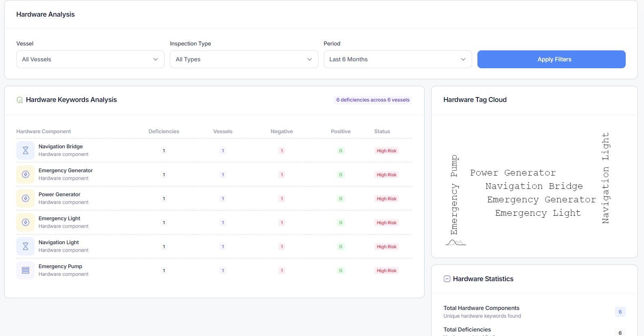Click the Navigation Light hourglass icon
644x336 pixels.
pos(25,246)
